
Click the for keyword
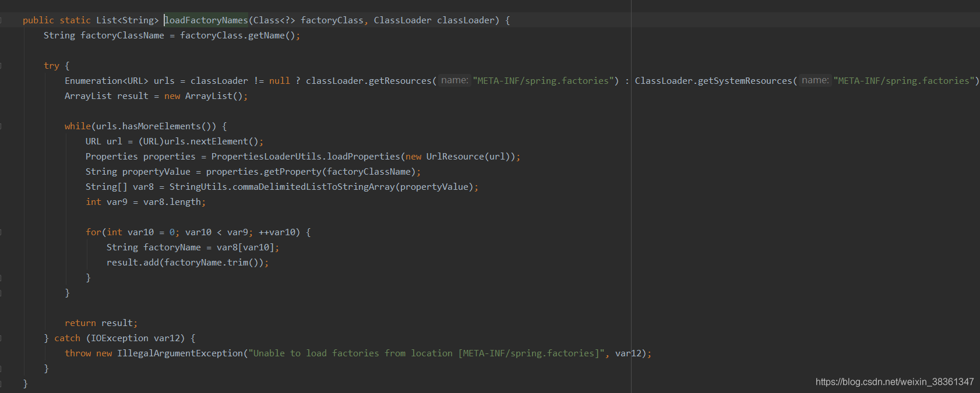pyautogui.click(x=93, y=232)
